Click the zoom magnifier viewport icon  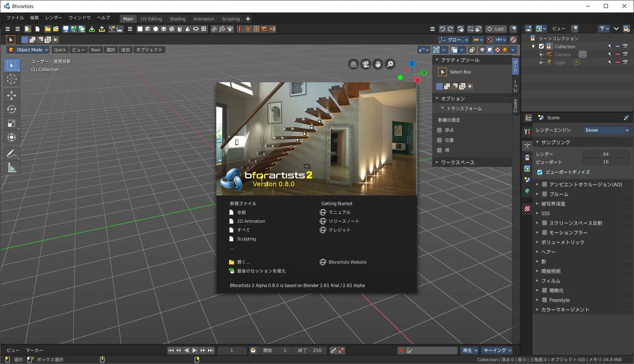click(x=390, y=64)
